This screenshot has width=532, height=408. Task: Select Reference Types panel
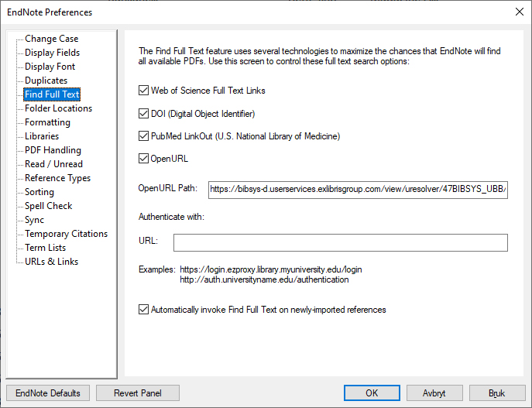[x=57, y=178]
